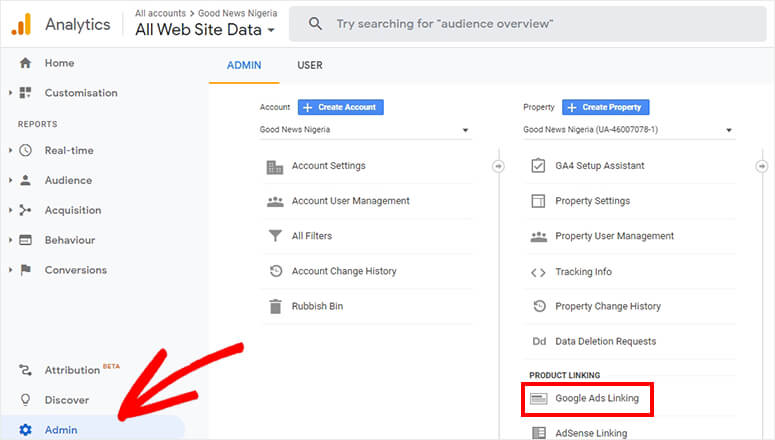The image size is (775, 440).
Task: Click the Admin gear icon
Action: (x=25, y=430)
